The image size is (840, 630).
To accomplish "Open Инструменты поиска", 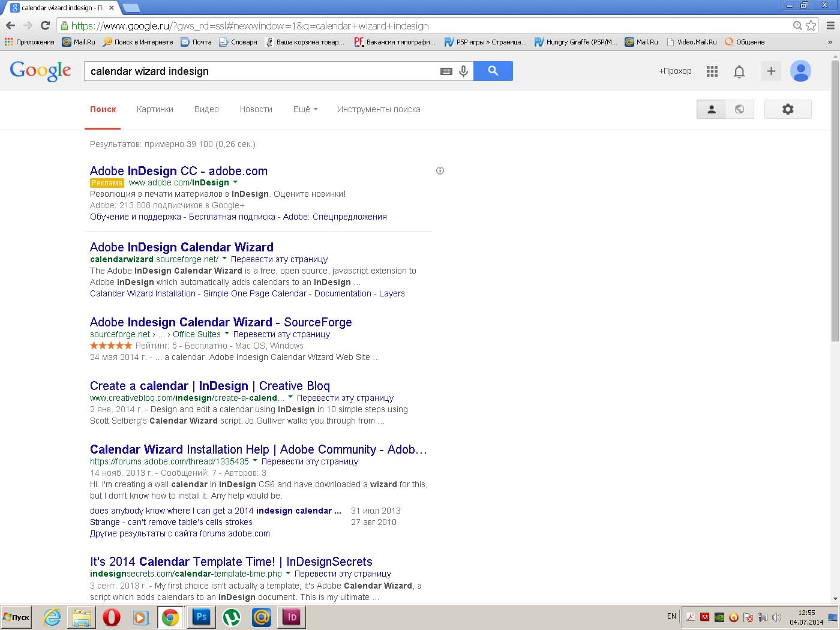I will coord(379,109).
